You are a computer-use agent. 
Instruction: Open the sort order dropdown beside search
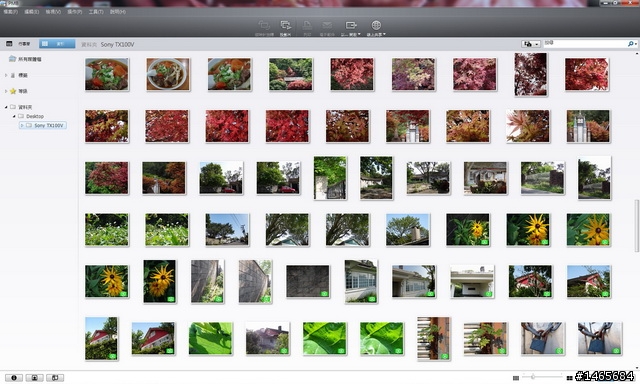pos(531,44)
